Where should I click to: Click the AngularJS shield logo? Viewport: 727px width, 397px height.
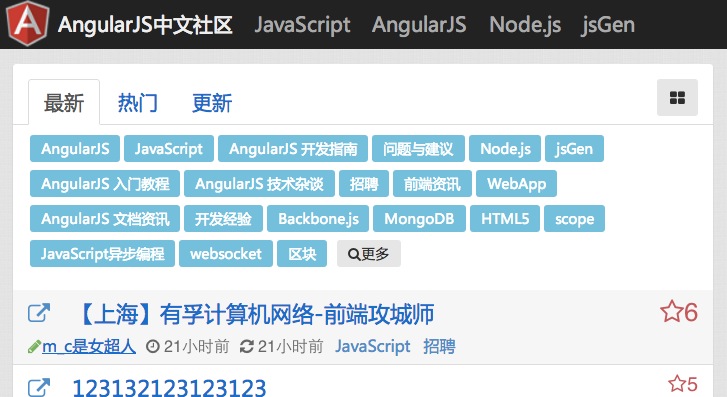pos(27,23)
